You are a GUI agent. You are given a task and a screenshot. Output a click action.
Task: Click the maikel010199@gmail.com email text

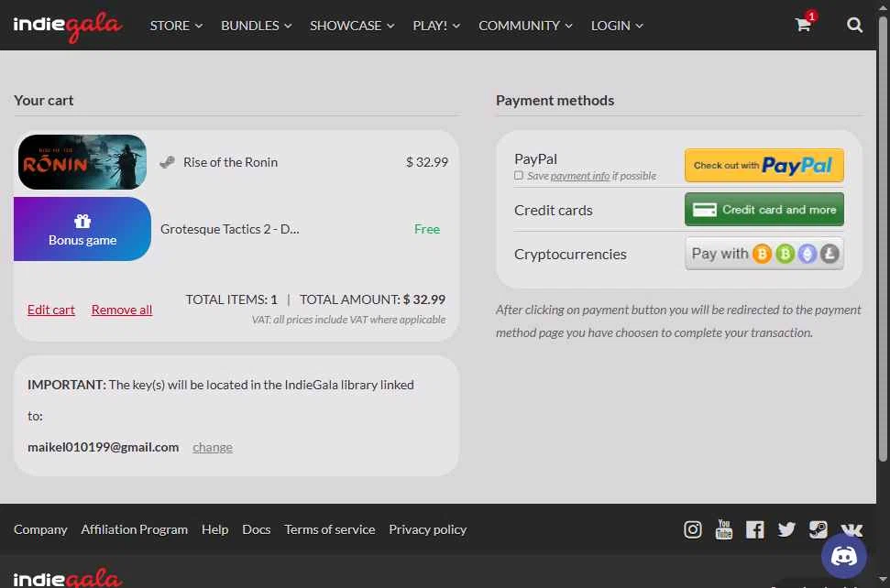click(103, 447)
